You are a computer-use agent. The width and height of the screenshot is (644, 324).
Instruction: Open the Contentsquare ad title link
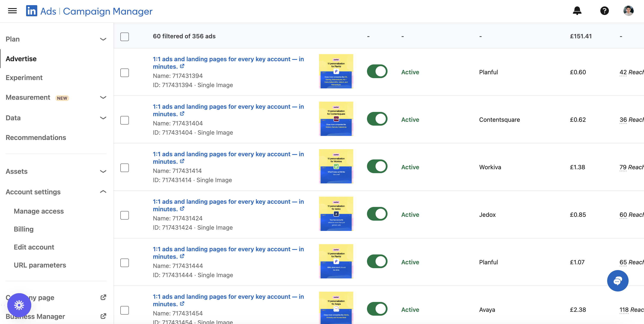coord(228,110)
